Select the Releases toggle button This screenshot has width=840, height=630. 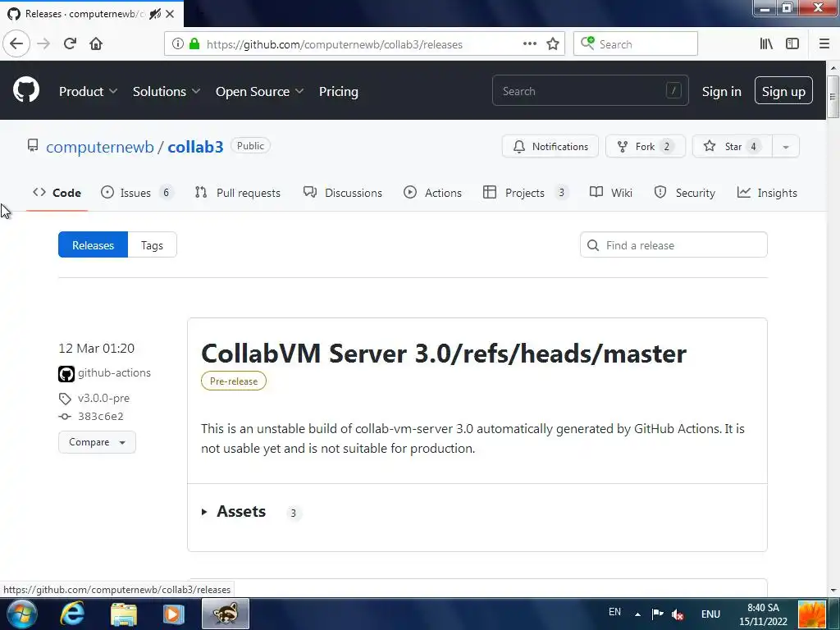pyautogui.click(x=94, y=245)
